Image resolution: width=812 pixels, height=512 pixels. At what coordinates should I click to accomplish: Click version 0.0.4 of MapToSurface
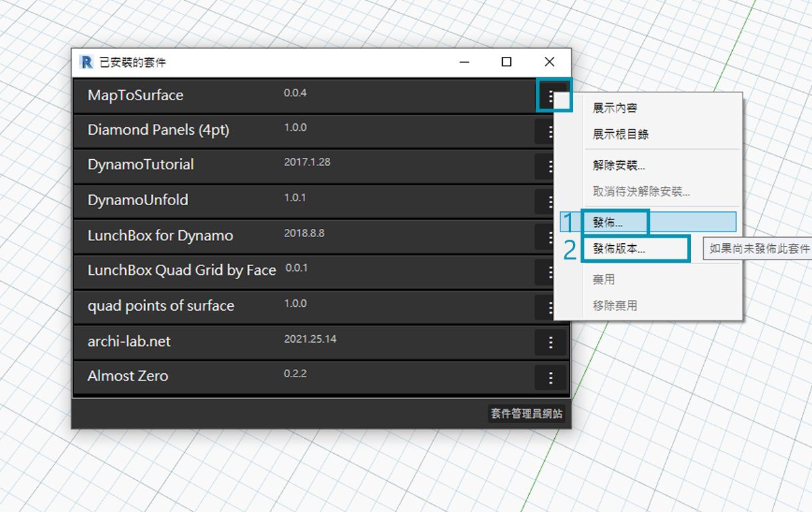pos(295,93)
